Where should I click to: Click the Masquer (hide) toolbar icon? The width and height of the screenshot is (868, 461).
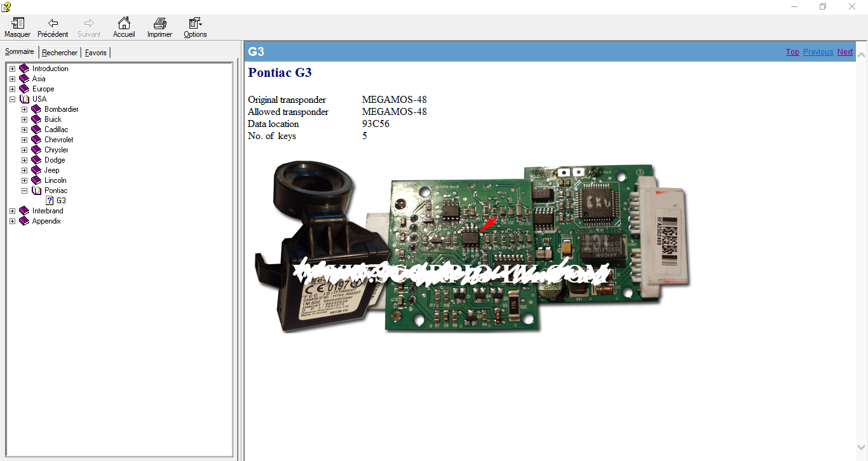(17, 24)
